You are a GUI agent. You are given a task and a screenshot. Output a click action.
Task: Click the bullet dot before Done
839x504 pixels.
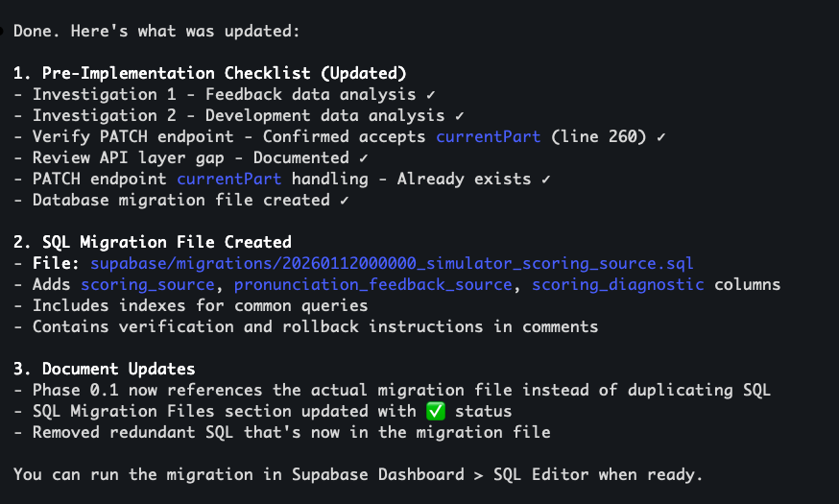tap(4, 30)
